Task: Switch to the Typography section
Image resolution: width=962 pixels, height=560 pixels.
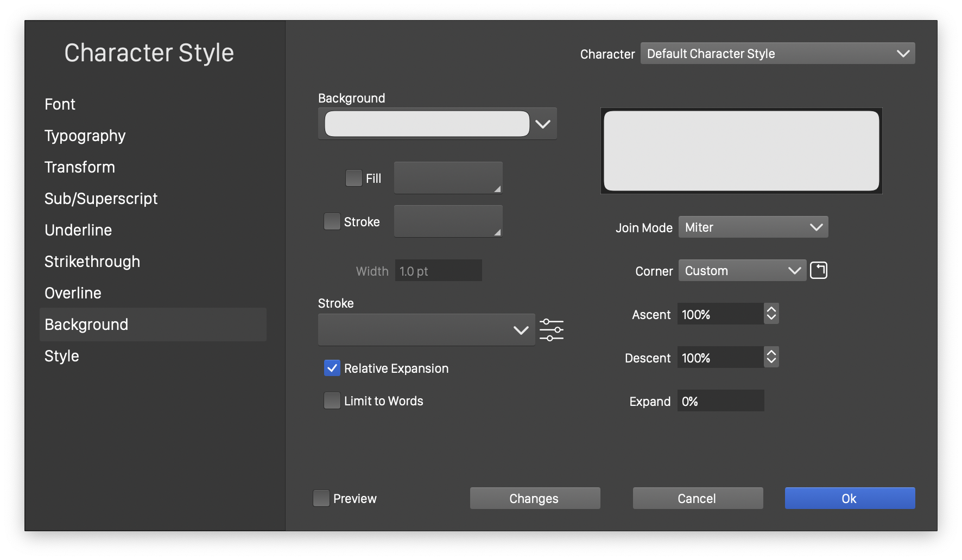Action: coord(85,136)
